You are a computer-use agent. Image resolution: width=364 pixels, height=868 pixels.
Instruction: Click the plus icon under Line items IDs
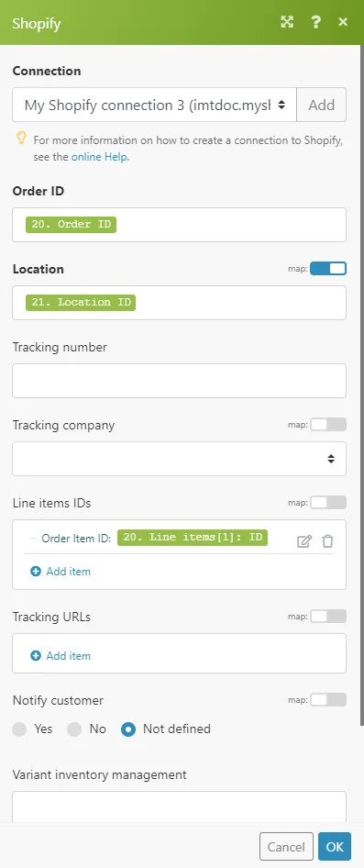coord(36,572)
